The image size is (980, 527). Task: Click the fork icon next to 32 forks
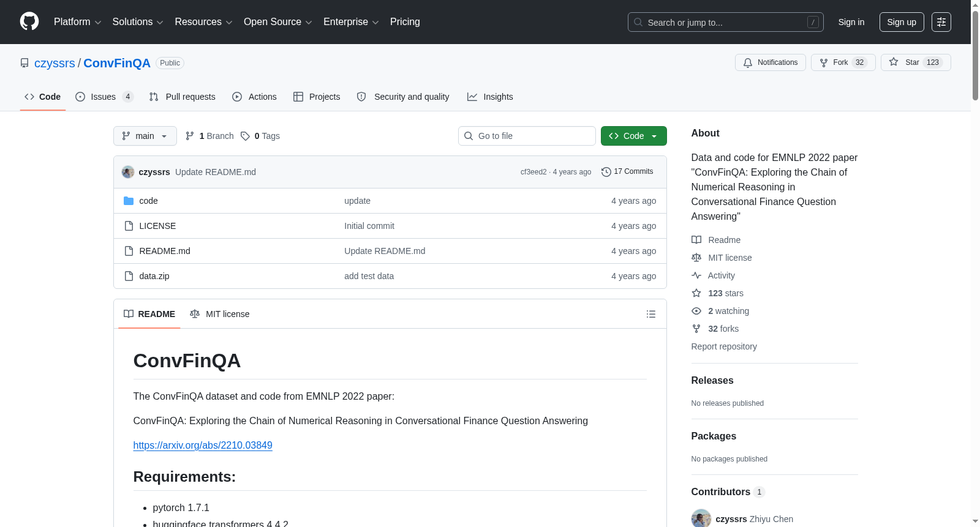point(696,329)
